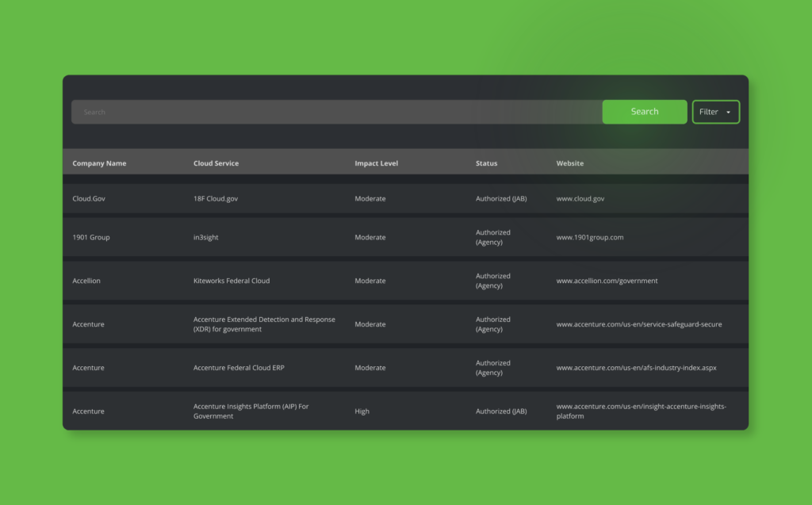
Task: Select Accenture in the Insights Platform row
Action: 89,411
